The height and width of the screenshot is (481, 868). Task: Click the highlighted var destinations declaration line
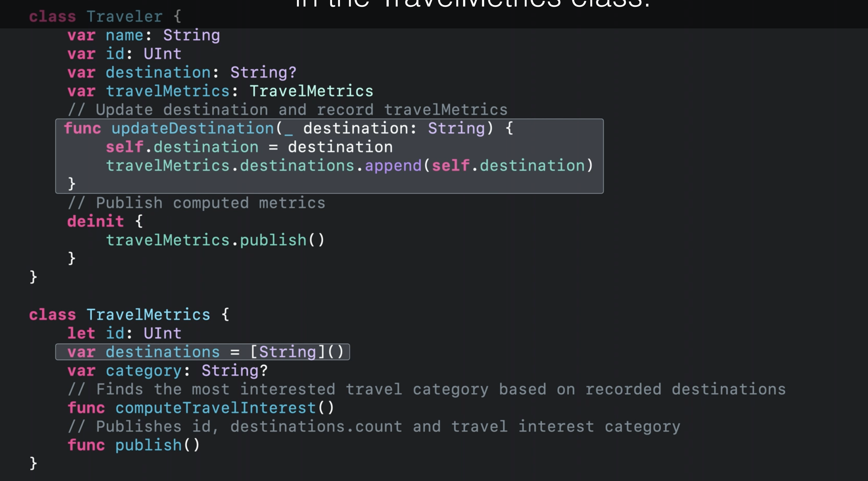pyautogui.click(x=202, y=352)
